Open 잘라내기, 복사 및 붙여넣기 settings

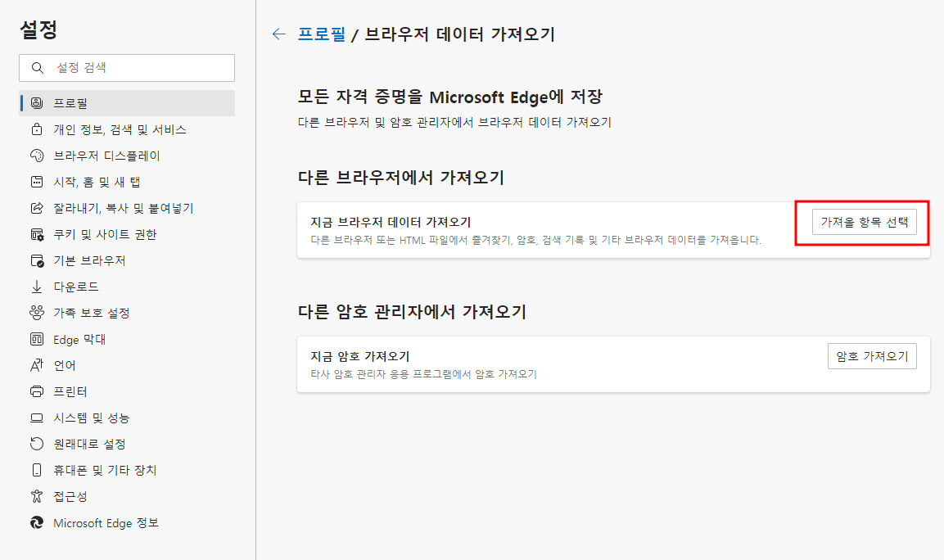click(x=127, y=208)
